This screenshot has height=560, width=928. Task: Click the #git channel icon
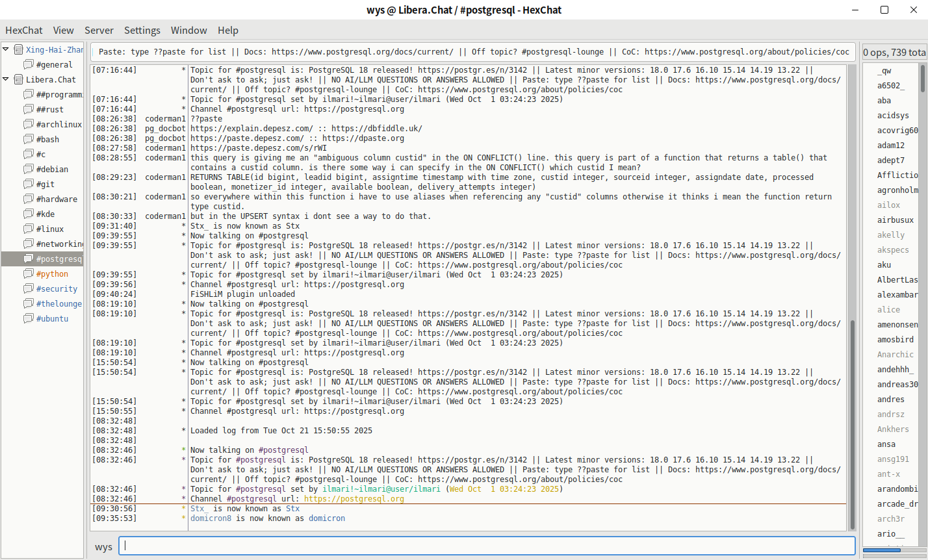click(x=29, y=184)
